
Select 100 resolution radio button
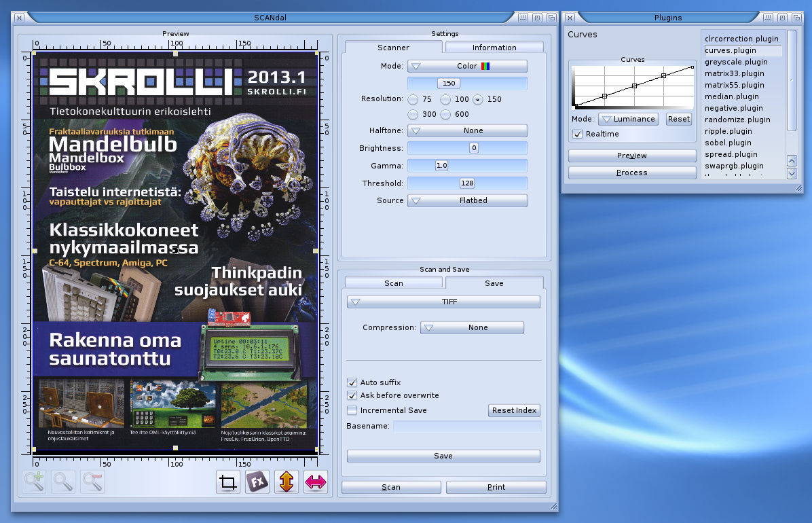pyautogui.click(x=445, y=100)
